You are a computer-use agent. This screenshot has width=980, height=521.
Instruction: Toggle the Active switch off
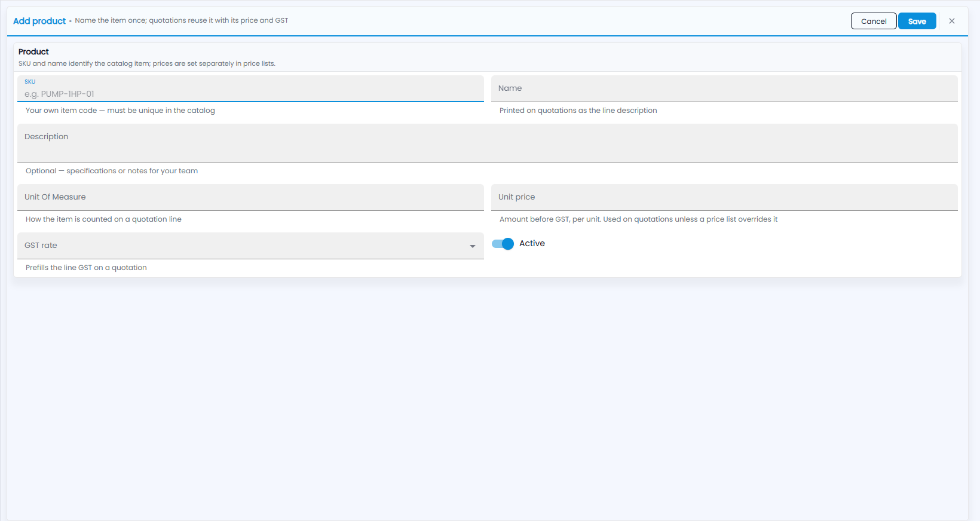503,244
